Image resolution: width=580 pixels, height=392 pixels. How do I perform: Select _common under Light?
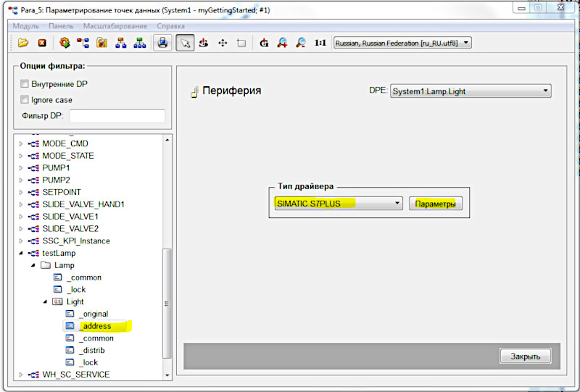click(96, 338)
